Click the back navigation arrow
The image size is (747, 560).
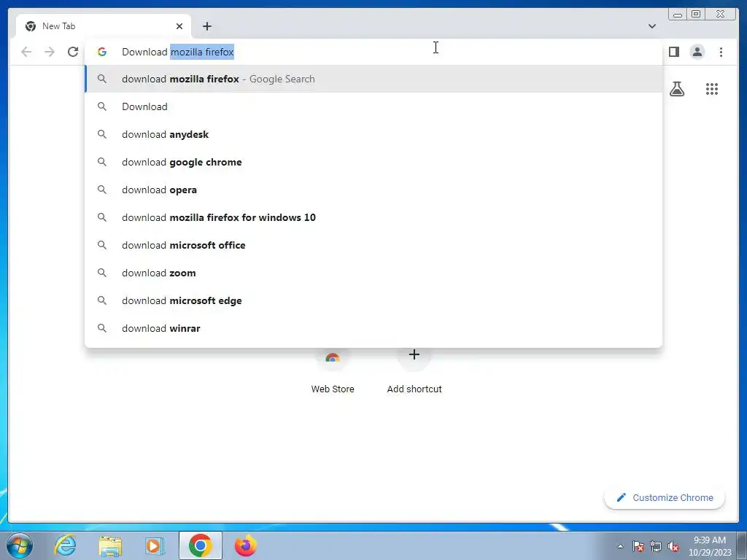[26, 52]
